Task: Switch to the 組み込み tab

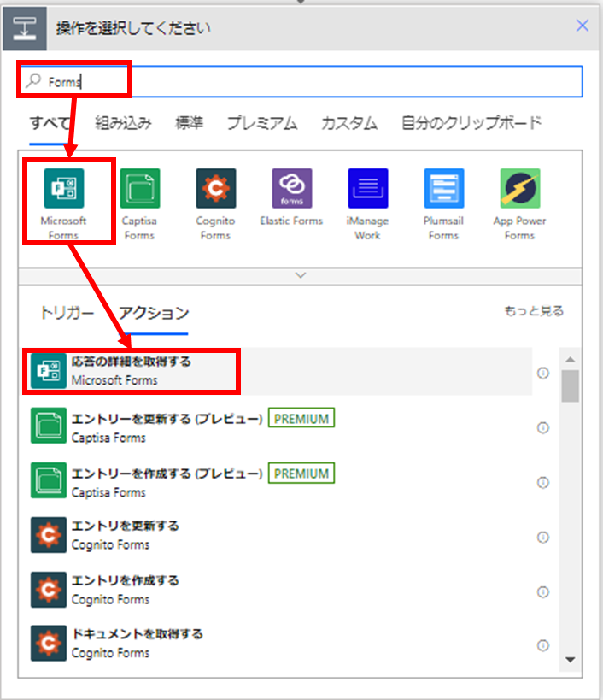Action: tap(123, 122)
